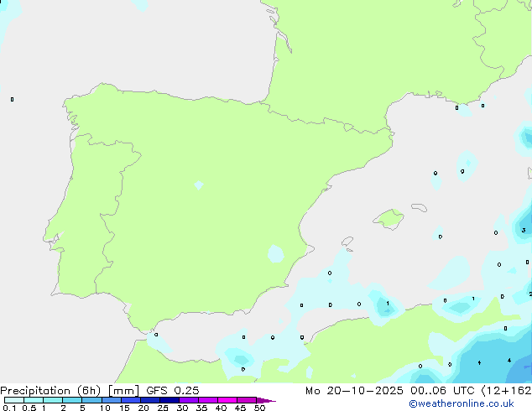The width and height of the screenshot is (532, 411).
Task: Click the 'GFS 0.25' model label
Action: point(173,391)
